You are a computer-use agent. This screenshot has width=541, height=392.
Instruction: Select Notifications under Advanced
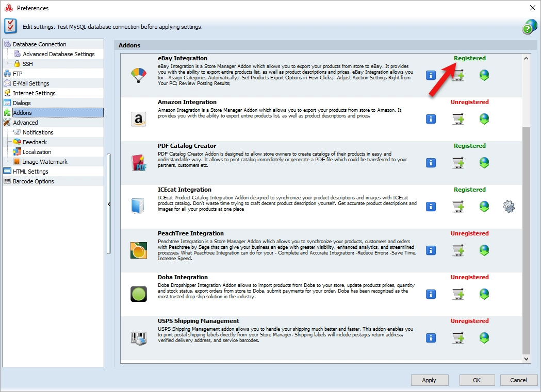[x=38, y=132]
